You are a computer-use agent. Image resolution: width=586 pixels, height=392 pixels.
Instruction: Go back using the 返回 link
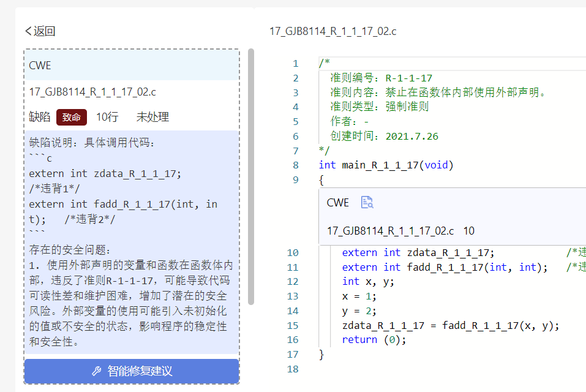(40, 31)
